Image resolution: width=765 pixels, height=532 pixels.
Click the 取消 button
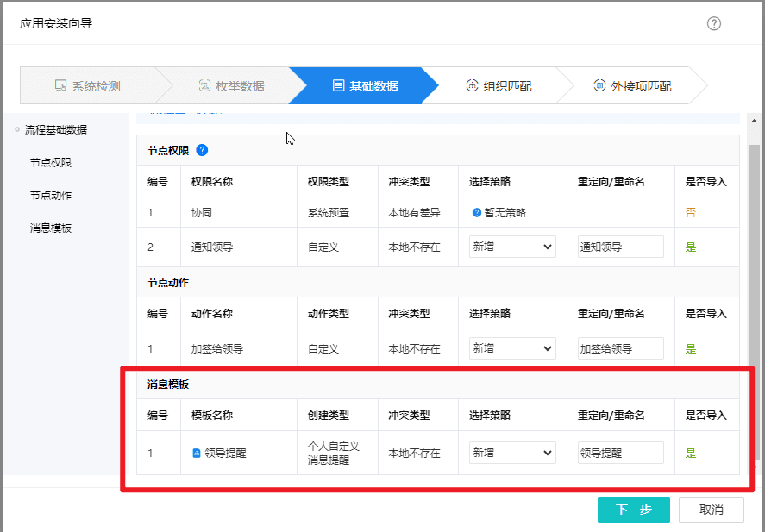711,510
